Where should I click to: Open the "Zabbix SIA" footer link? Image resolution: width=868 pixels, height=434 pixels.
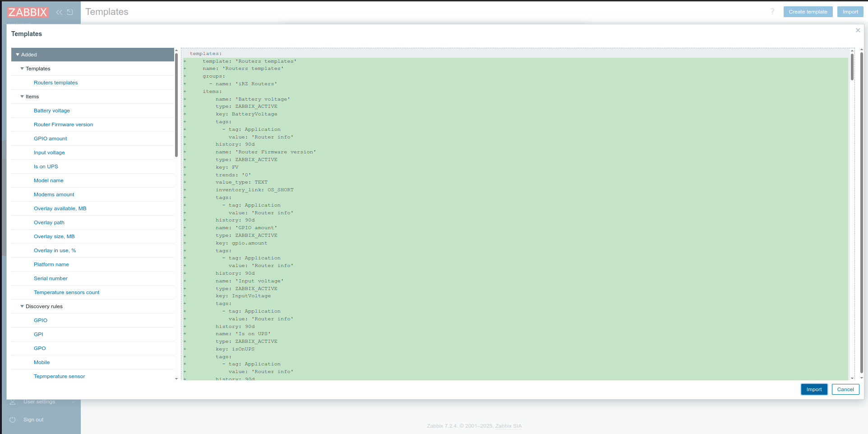[x=508, y=425]
